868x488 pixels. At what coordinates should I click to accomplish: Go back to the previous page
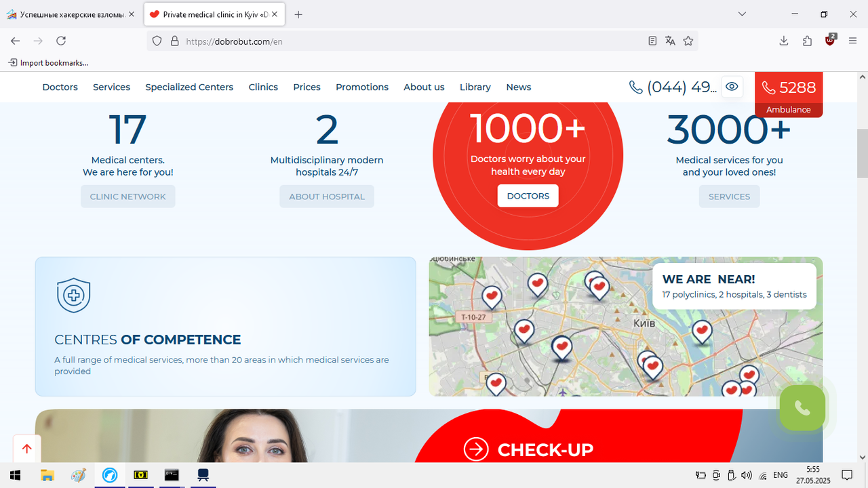point(16,41)
